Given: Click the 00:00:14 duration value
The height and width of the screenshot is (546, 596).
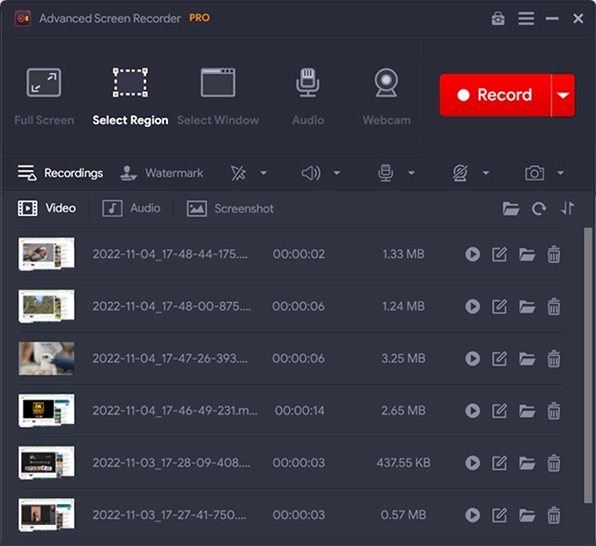Looking at the screenshot, I should (x=300, y=411).
